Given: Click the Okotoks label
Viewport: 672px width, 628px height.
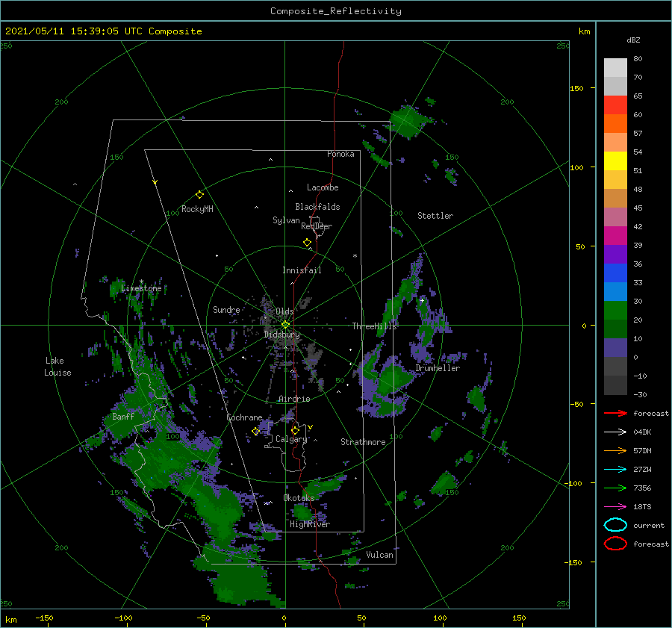Looking at the screenshot, I should point(299,498).
